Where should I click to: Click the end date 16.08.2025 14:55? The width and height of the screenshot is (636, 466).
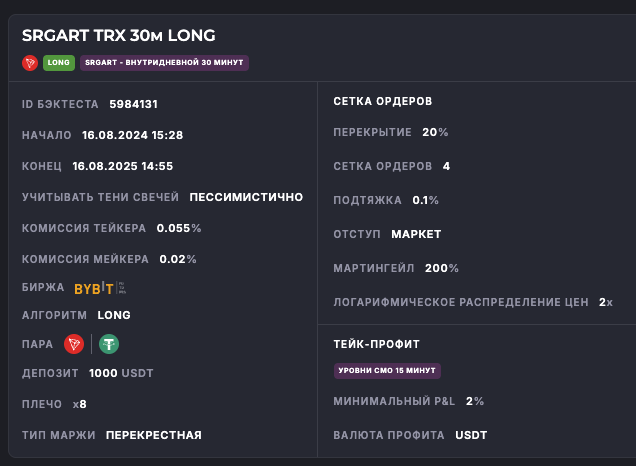click(123, 166)
